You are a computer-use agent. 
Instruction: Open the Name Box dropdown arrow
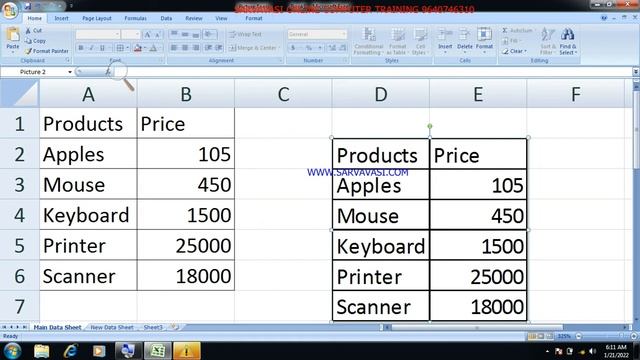(x=70, y=72)
